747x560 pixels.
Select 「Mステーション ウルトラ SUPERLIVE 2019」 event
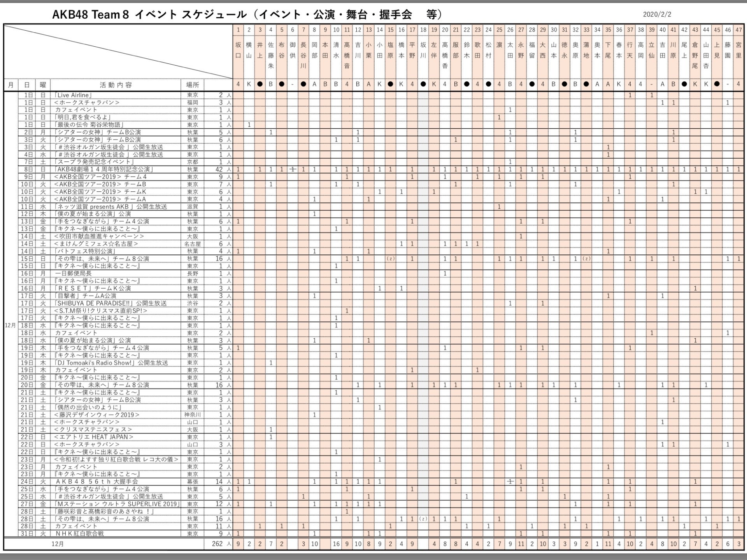(x=117, y=504)
